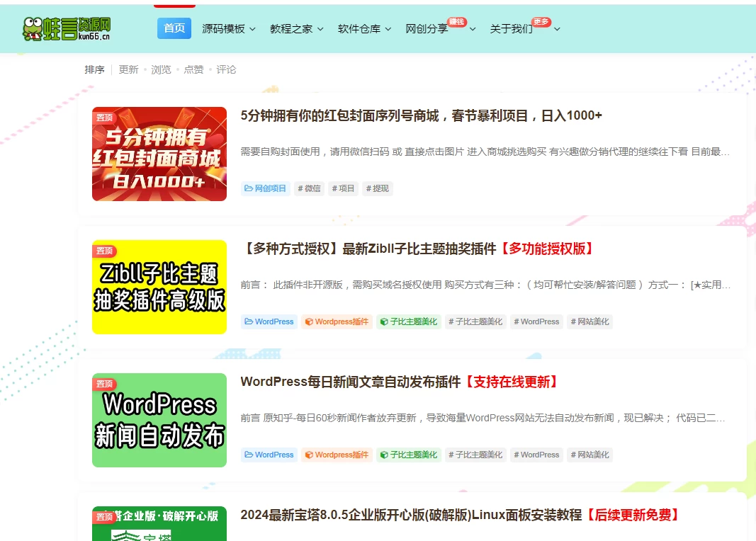Click green 子比主题美化 tag in 新闻自动发布 post
The height and width of the screenshot is (541, 756).
point(409,455)
